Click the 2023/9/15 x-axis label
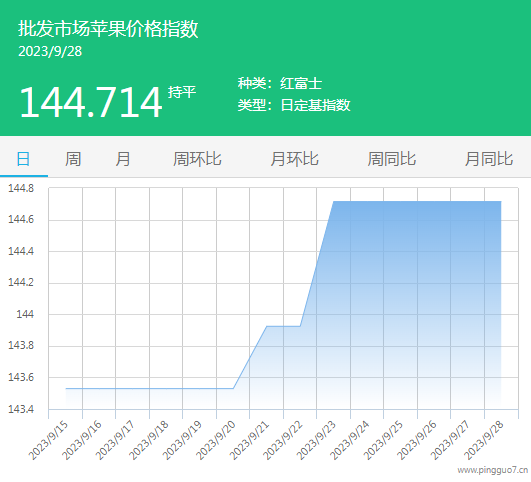 pos(48,440)
